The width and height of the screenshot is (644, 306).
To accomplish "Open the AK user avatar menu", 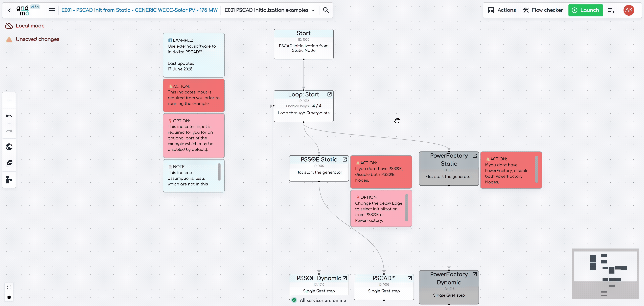I will tap(629, 10).
